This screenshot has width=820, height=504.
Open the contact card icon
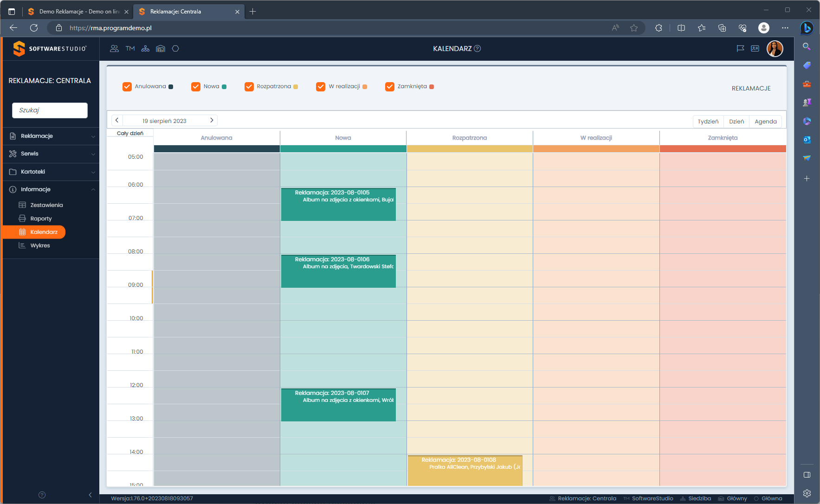point(755,49)
